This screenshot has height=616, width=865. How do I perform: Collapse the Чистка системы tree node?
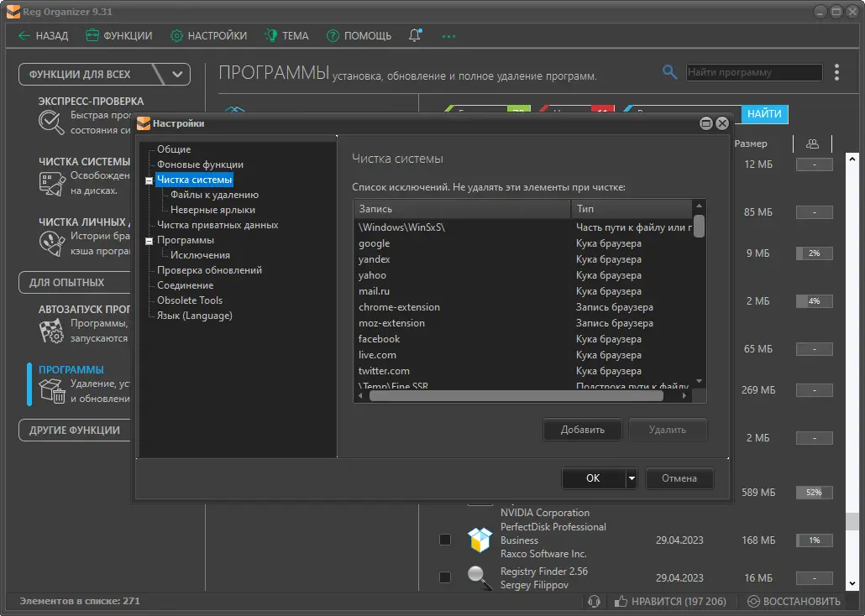tap(149, 181)
